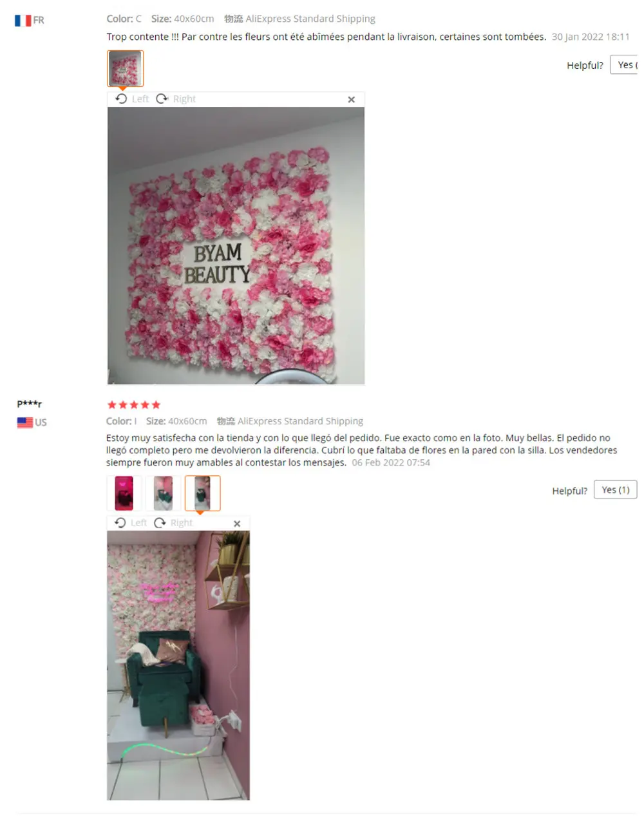The height and width of the screenshot is (823, 644).
Task: Open the French reviewer's flower wall thumbnail
Action: click(125, 68)
